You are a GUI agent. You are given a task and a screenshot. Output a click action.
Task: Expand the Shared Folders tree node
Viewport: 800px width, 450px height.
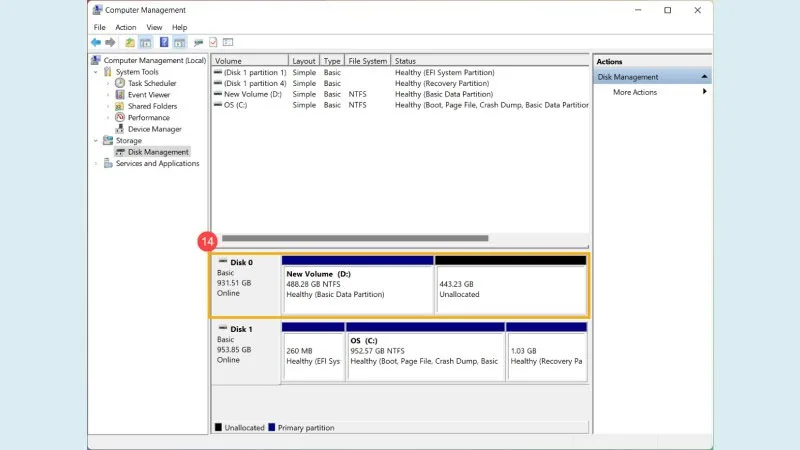coord(108,106)
